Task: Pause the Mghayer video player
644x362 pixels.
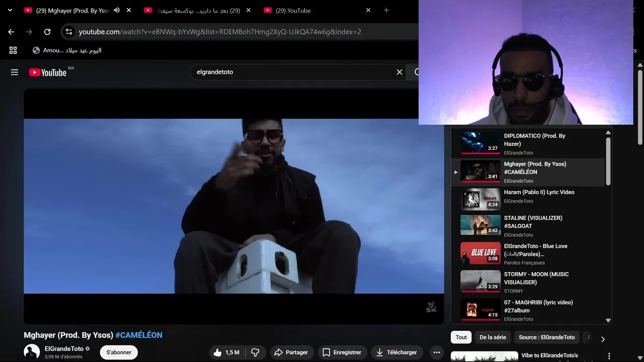Action: point(234,206)
